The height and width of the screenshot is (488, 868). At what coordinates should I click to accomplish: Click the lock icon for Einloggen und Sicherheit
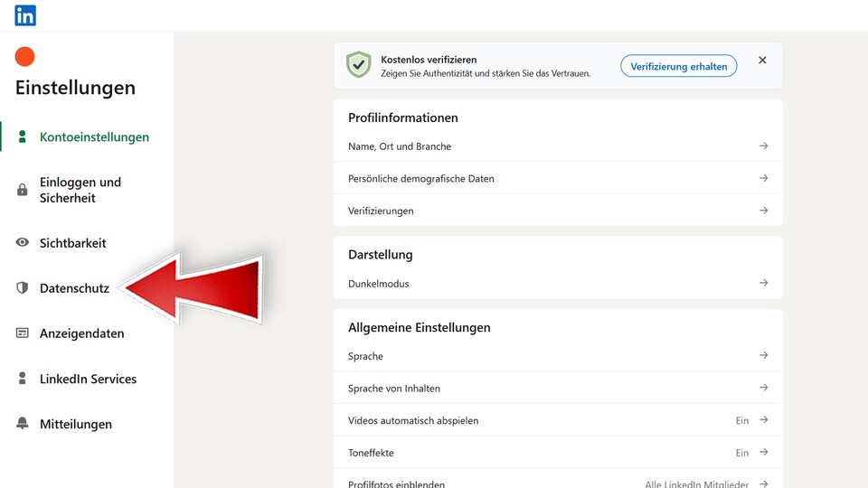point(23,190)
